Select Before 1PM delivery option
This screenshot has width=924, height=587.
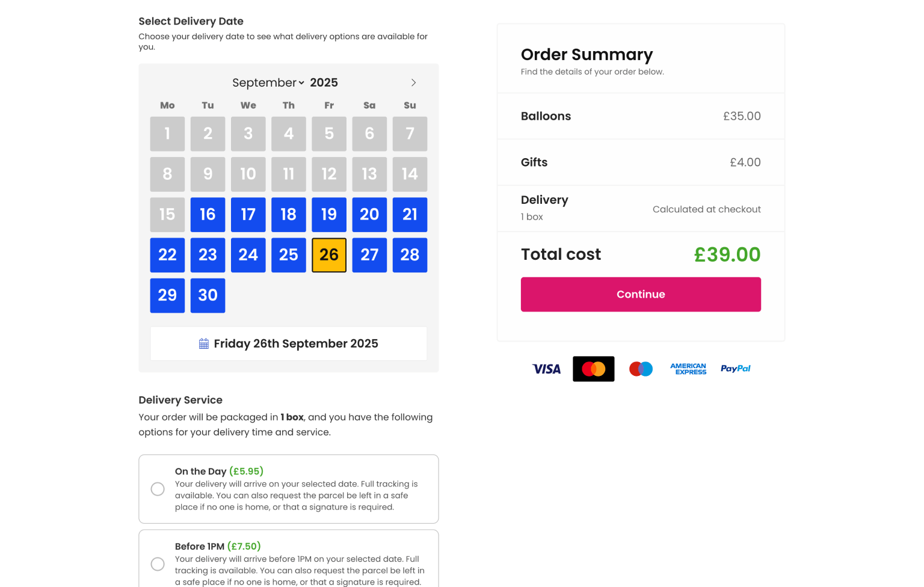[158, 564]
